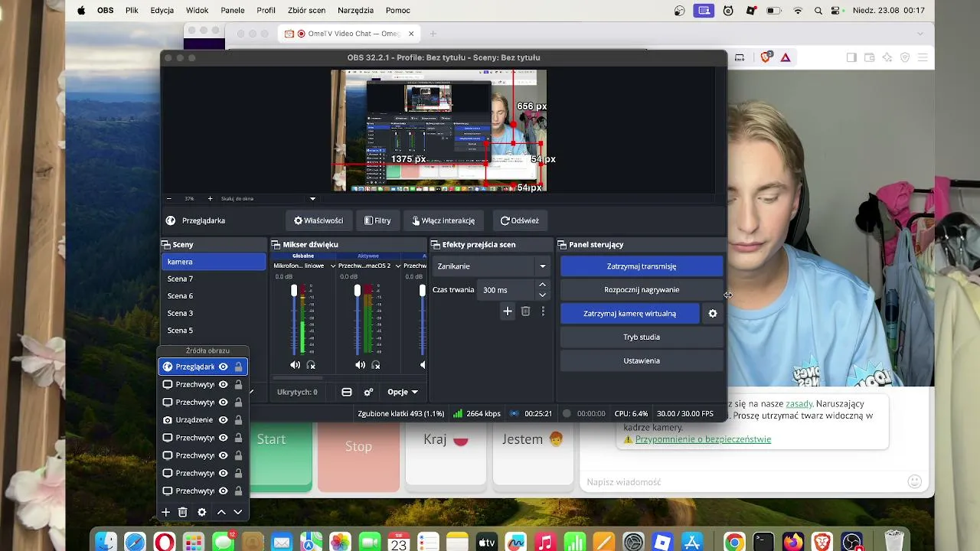This screenshot has height=551, width=980.
Task: Click Włącz interakcję button
Action: pos(443,220)
